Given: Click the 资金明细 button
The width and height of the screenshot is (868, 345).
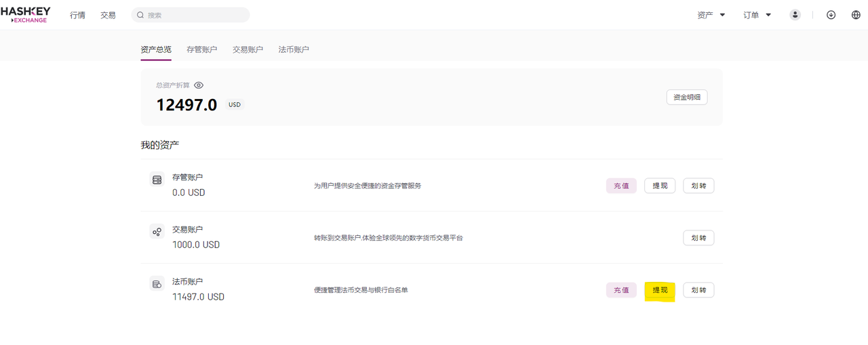Looking at the screenshot, I should click(687, 98).
